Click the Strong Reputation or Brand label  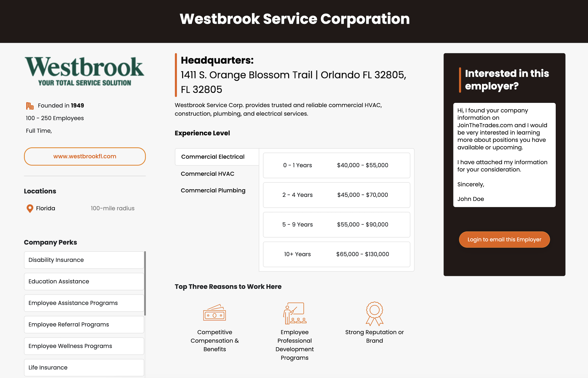pos(374,337)
